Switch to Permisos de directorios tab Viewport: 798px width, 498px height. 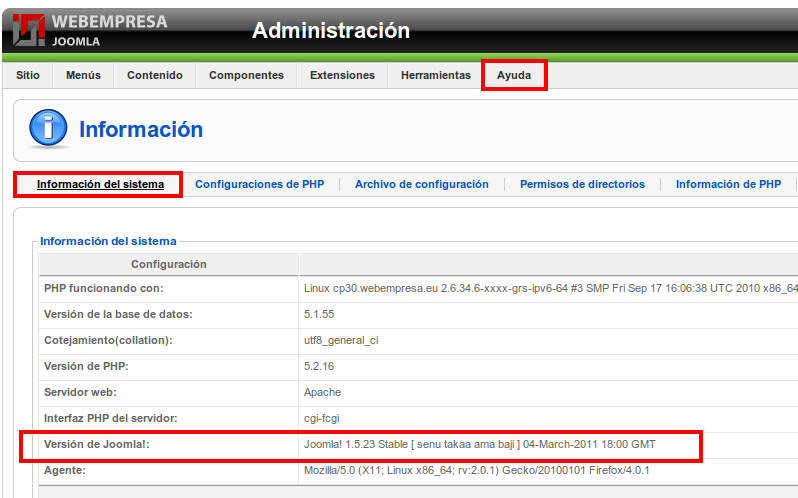pyautogui.click(x=582, y=184)
